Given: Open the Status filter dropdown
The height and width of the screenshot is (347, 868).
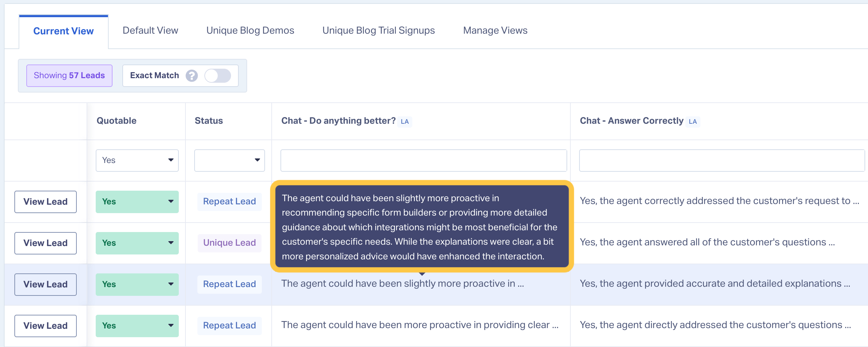Looking at the screenshot, I should (229, 161).
